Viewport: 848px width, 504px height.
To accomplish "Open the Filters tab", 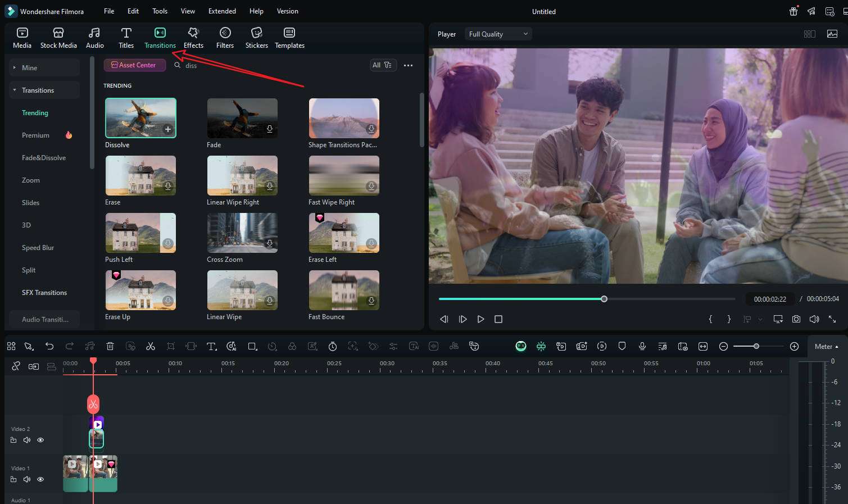I will tap(225, 38).
